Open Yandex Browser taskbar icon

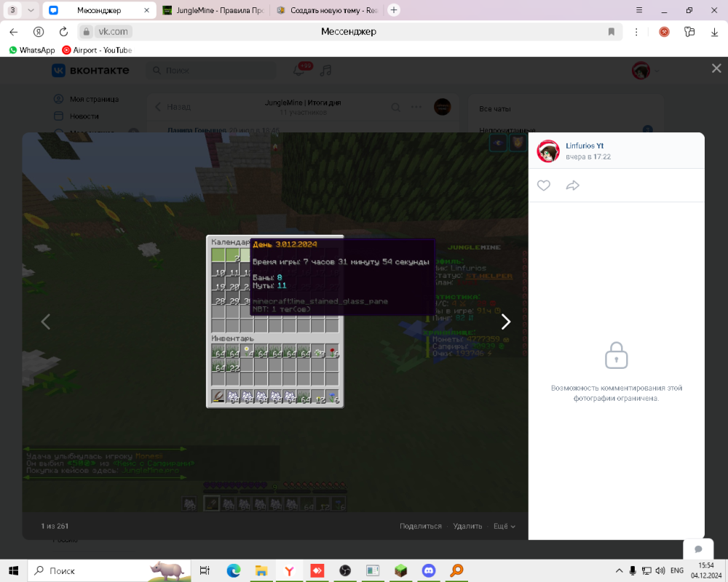pyautogui.click(x=289, y=570)
